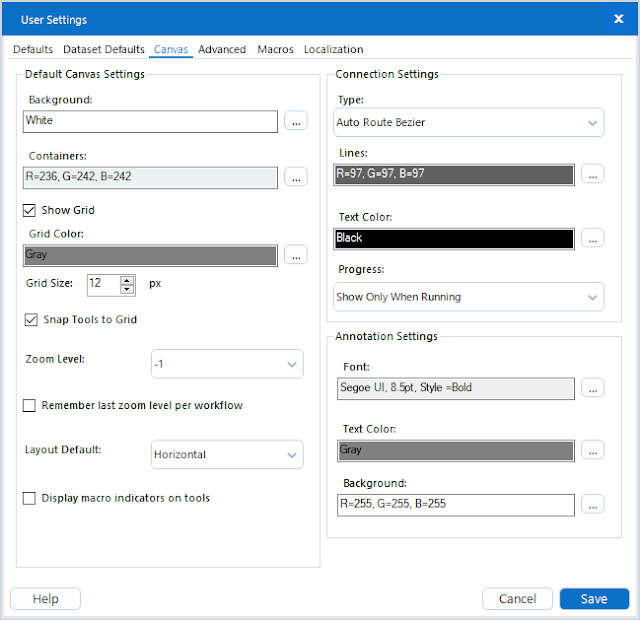Expand the connection Type dropdown
Viewport: 640px width, 620px height.
[469, 123]
